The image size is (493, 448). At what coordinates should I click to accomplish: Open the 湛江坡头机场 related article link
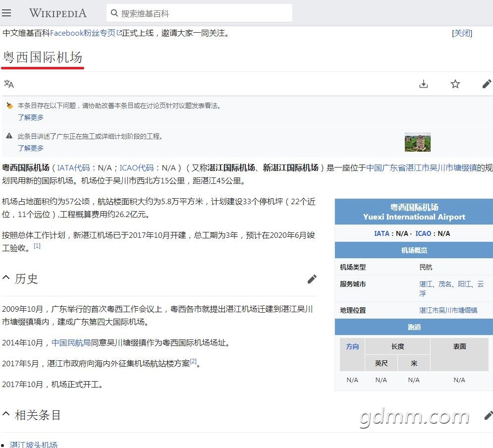34,445
